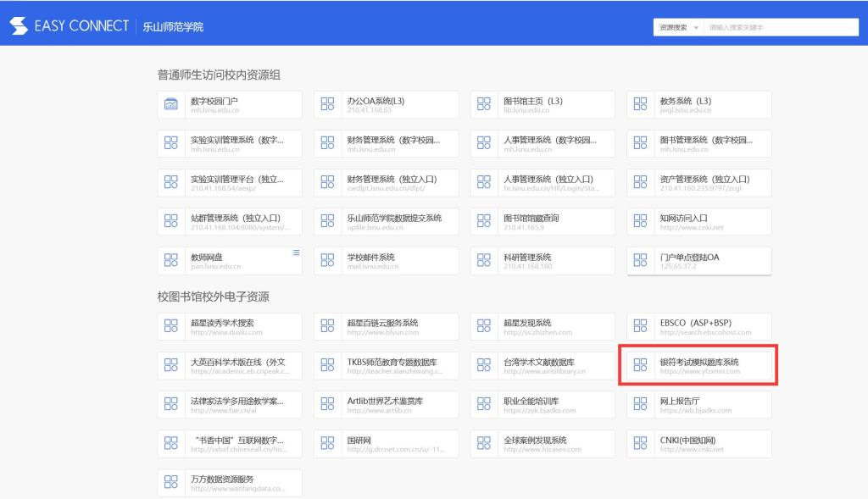Click the 教务系统 (L3) resource icon
The width and height of the screenshot is (868, 499).
[x=640, y=104]
